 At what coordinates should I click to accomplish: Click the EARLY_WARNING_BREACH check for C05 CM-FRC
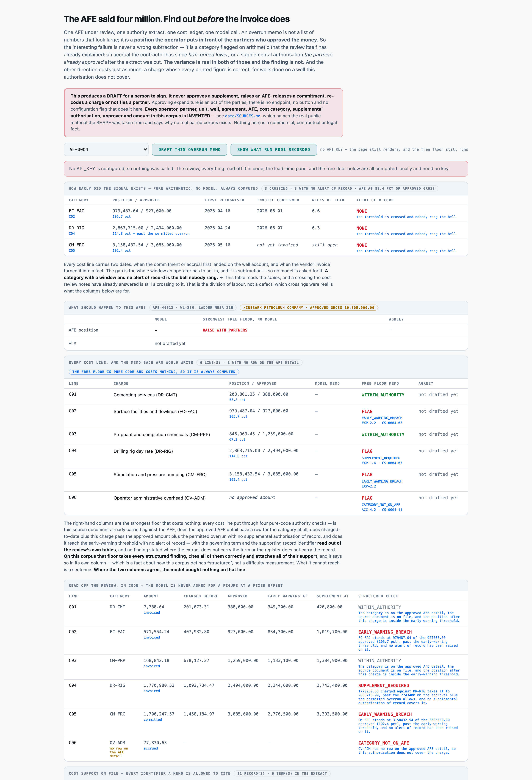[385, 714]
